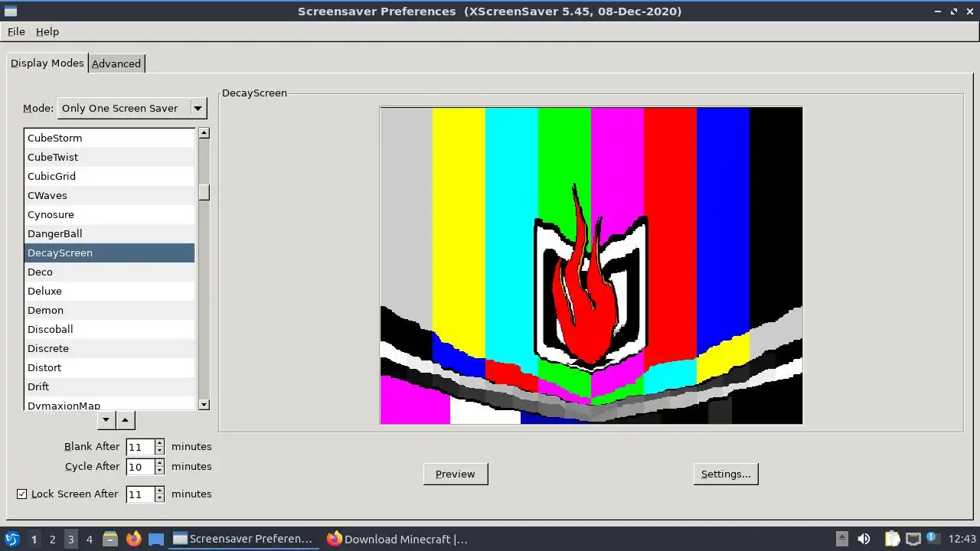Click the DecayScreen preview image

click(x=591, y=265)
